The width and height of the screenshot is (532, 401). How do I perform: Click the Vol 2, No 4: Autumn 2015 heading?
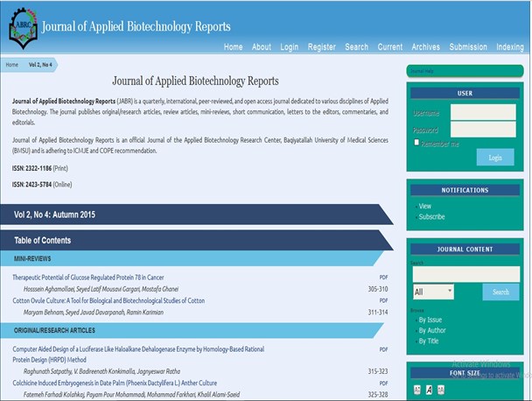click(54, 215)
